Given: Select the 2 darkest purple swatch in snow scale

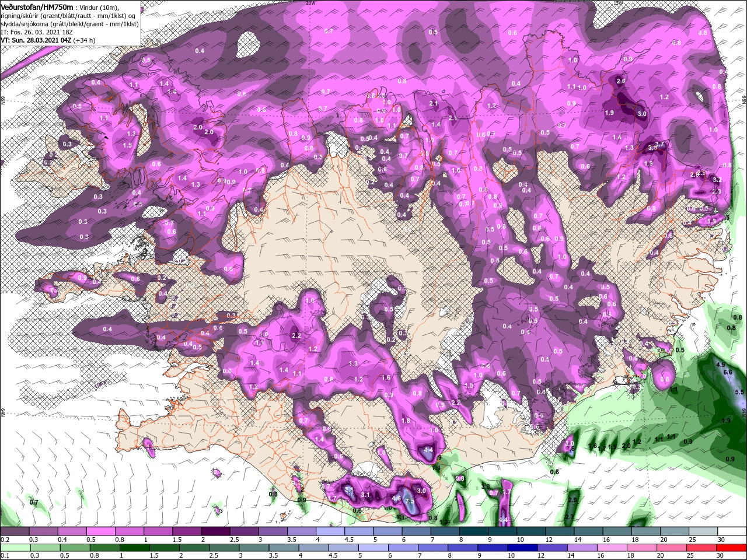Looking at the screenshot, I should [x=215, y=531].
